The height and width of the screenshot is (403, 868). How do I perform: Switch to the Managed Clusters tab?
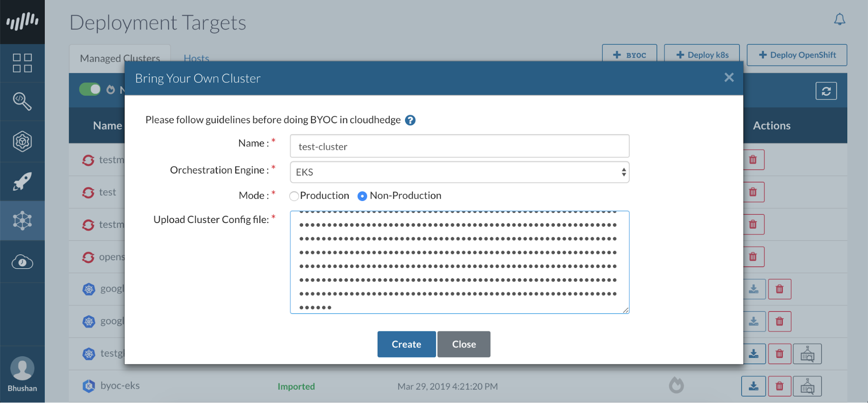tap(120, 58)
